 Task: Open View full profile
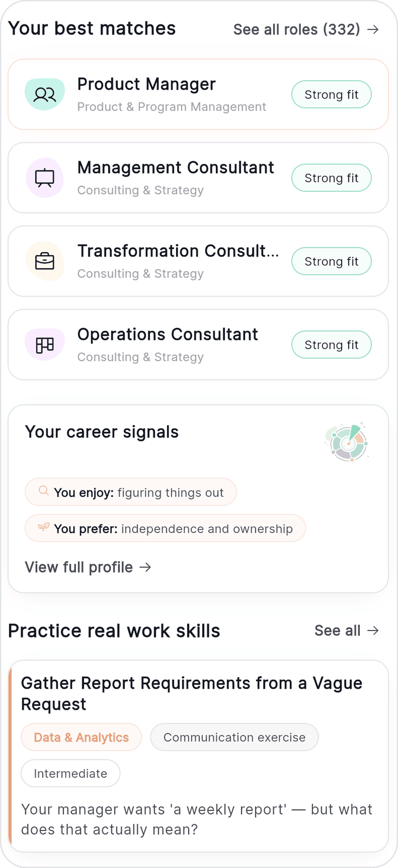tap(78, 567)
